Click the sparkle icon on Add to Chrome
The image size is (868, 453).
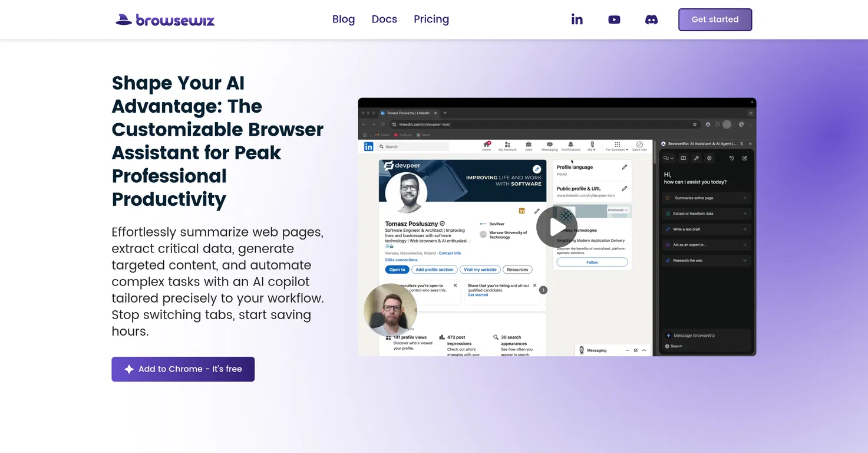pyautogui.click(x=129, y=369)
